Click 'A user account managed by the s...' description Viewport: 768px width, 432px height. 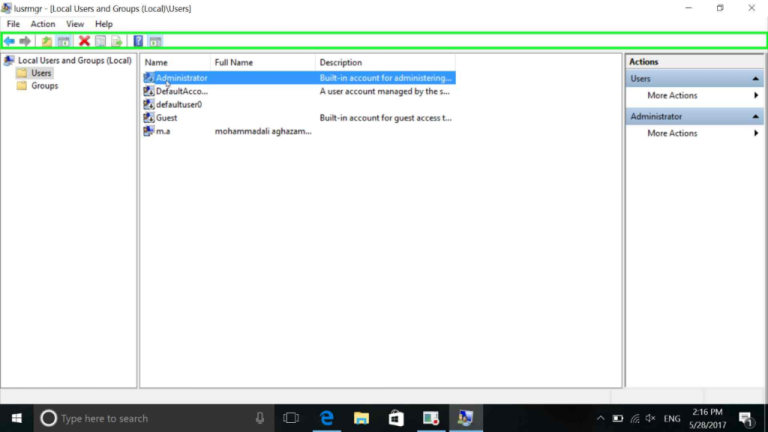(x=384, y=91)
